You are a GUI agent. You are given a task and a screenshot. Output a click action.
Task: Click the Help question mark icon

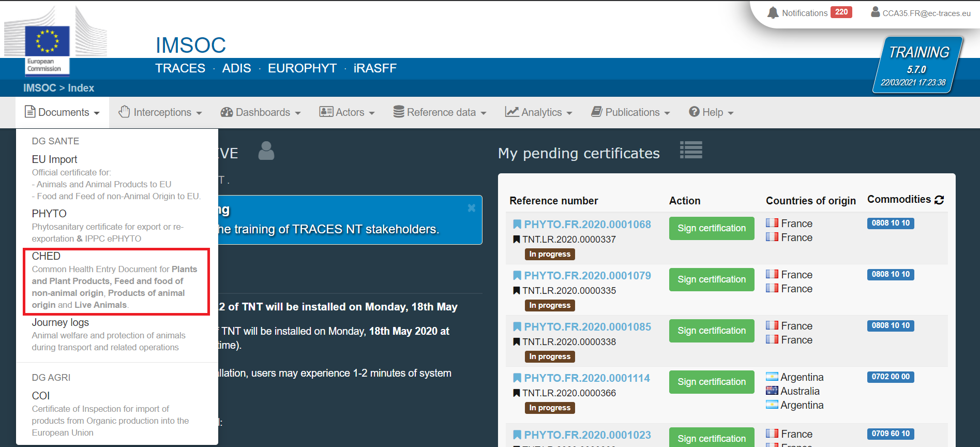click(x=694, y=112)
